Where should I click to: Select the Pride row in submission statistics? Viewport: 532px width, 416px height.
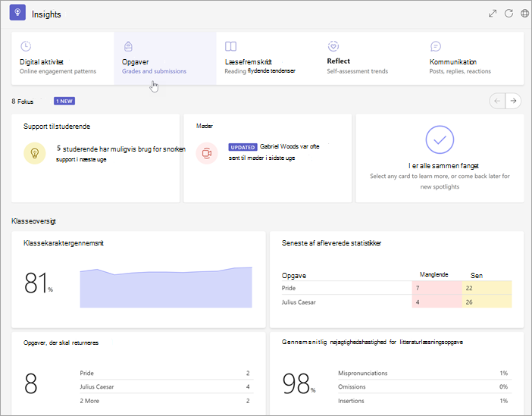click(x=396, y=288)
